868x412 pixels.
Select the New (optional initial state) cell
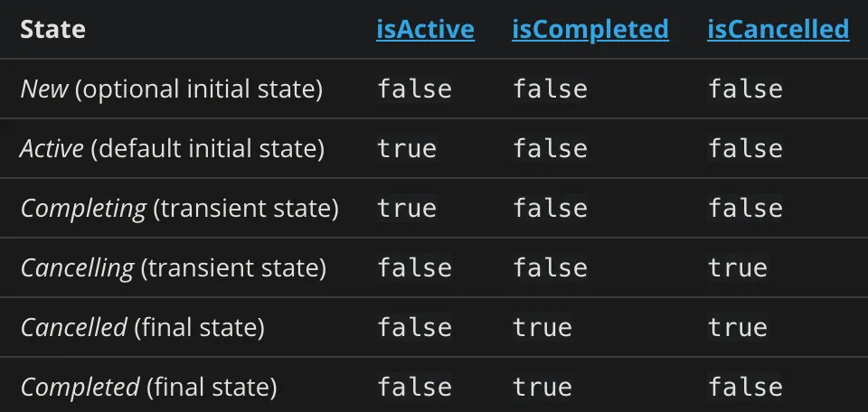point(171,89)
